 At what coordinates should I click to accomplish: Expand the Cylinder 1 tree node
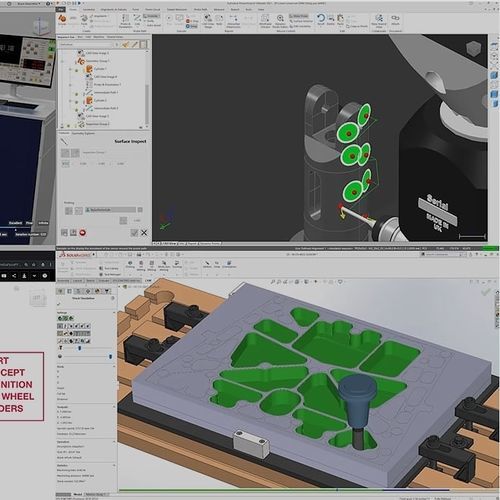pyautogui.click(x=70, y=69)
